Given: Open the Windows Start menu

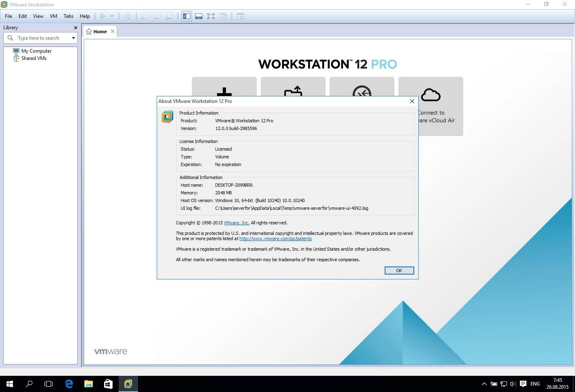Looking at the screenshot, I should click(10, 383).
